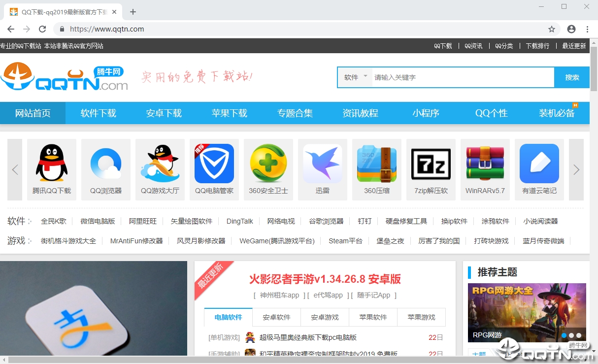
Task: Open 火影忍者手游v1.34.26.8 安卓版 headline
Action: (x=325, y=279)
